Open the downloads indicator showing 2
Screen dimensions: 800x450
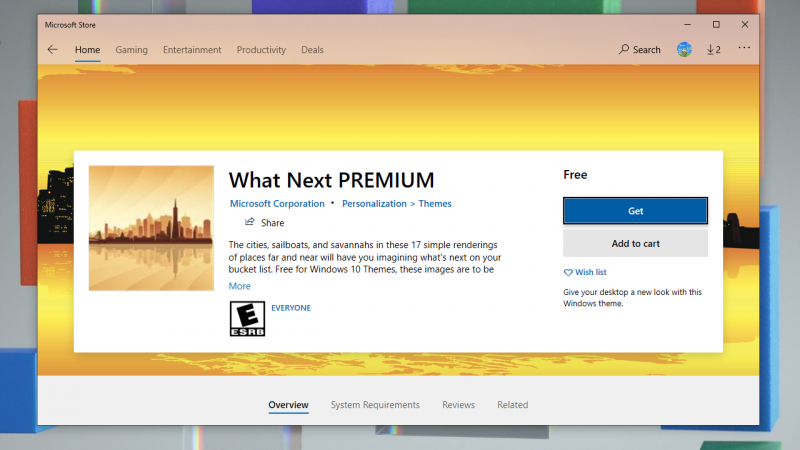pyautogui.click(x=714, y=49)
